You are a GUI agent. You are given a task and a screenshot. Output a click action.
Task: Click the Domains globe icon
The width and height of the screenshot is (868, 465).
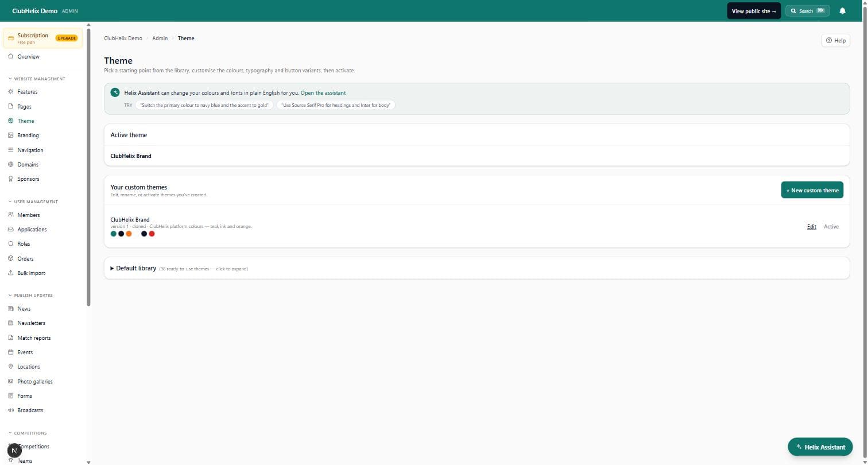click(11, 164)
